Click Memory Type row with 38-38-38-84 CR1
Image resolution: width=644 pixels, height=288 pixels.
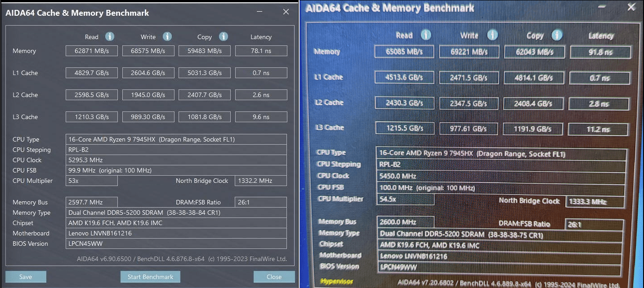pos(176,213)
